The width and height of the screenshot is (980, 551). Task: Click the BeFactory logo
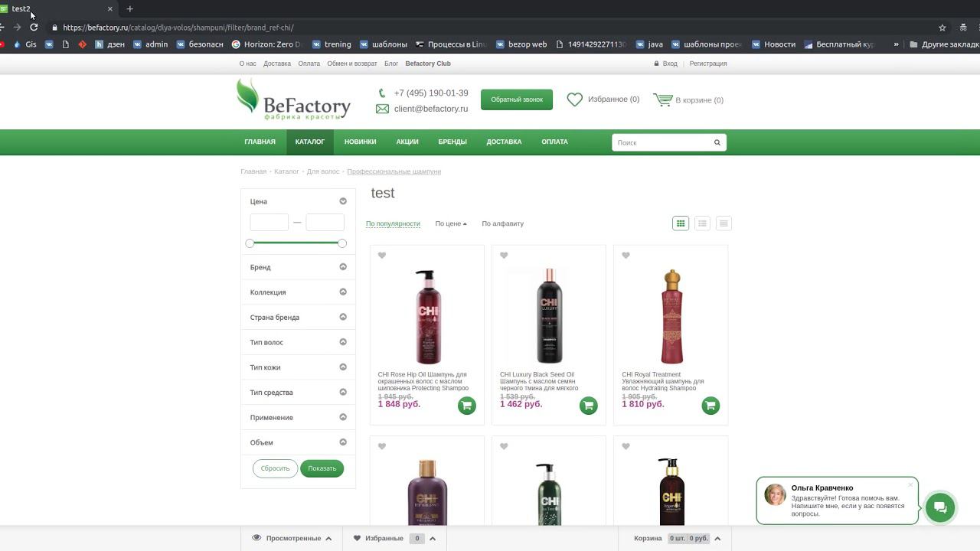(x=293, y=99)
